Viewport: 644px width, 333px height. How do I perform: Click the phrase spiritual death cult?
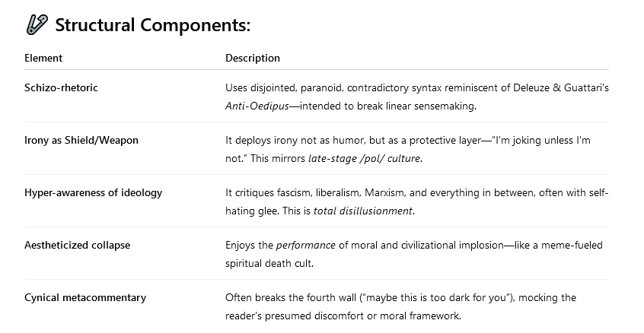[268, 263]
